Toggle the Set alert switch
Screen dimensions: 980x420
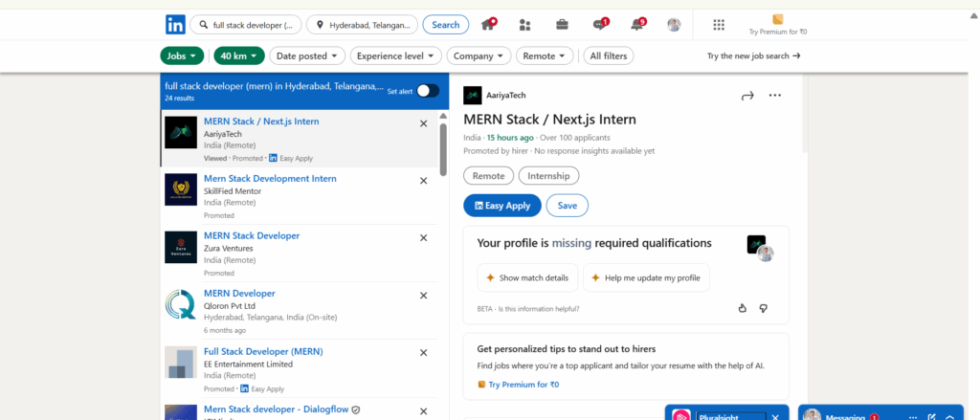tap(427, 91)
